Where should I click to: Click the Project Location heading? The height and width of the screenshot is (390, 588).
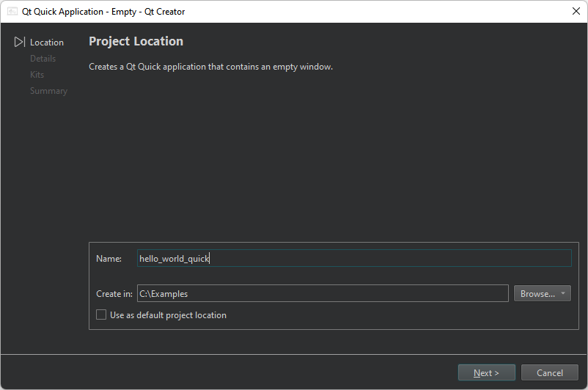point(136,41)
